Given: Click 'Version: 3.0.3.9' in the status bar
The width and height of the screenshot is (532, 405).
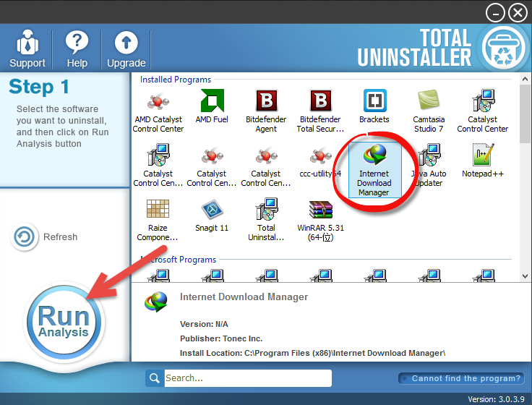Looking at the screenshot, I should (496, 399).
